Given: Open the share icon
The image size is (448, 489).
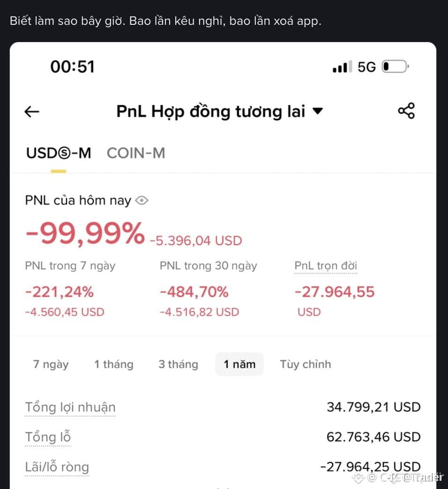Looking at the screenshot, I should tap(406, 111).
